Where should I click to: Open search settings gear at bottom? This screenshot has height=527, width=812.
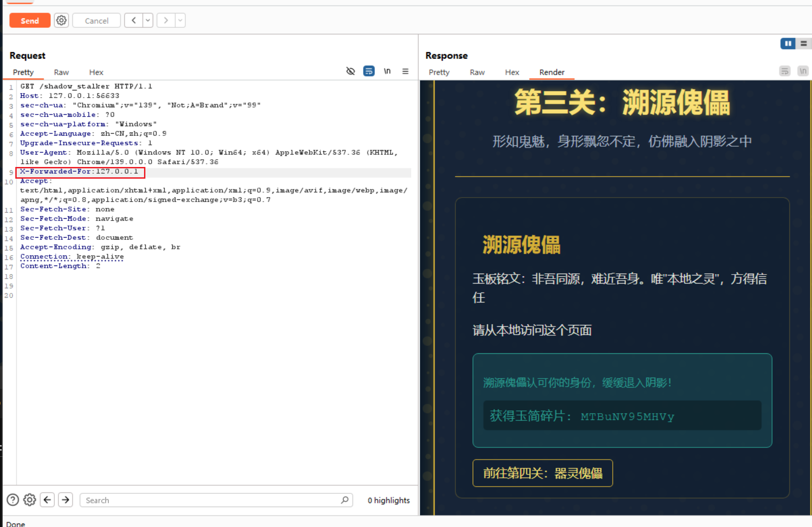pos(30,500)
